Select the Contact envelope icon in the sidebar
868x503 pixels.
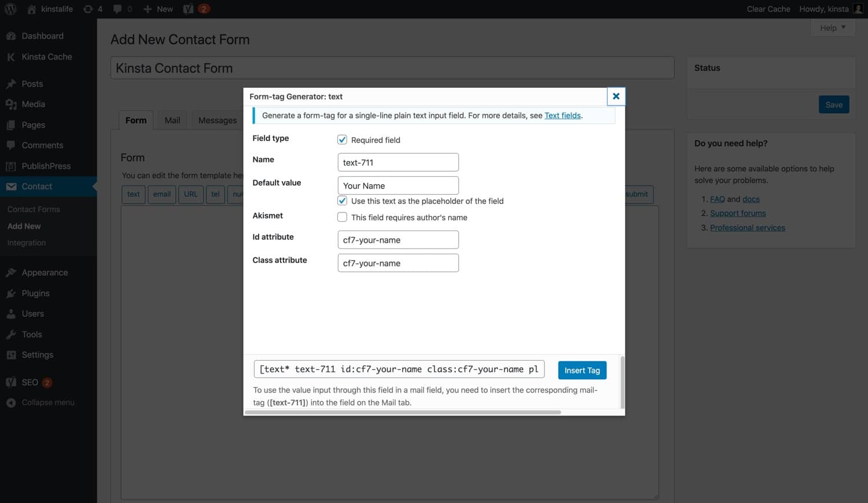coord(12,186)
